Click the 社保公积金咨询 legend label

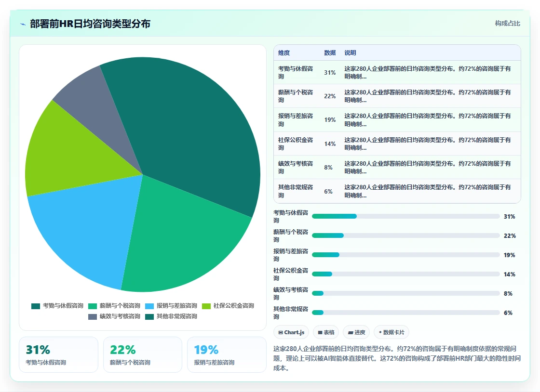click(x=233, y=306)
